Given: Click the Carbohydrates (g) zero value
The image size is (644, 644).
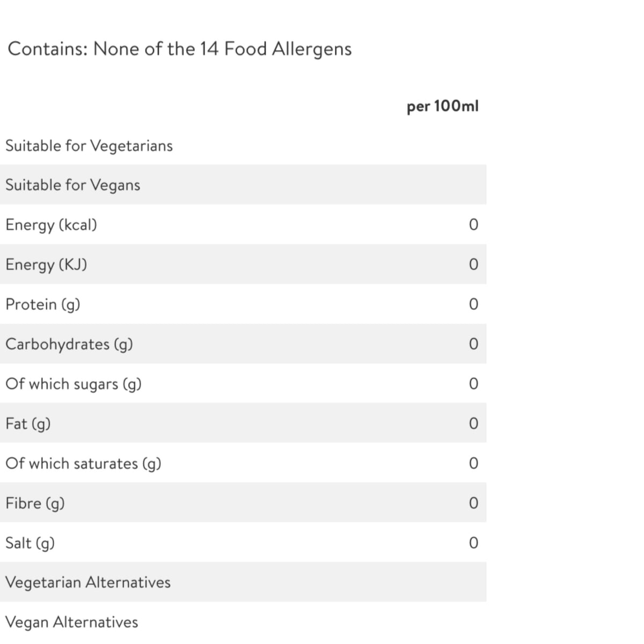Looking at the screenshot, I should pos(473,343).
